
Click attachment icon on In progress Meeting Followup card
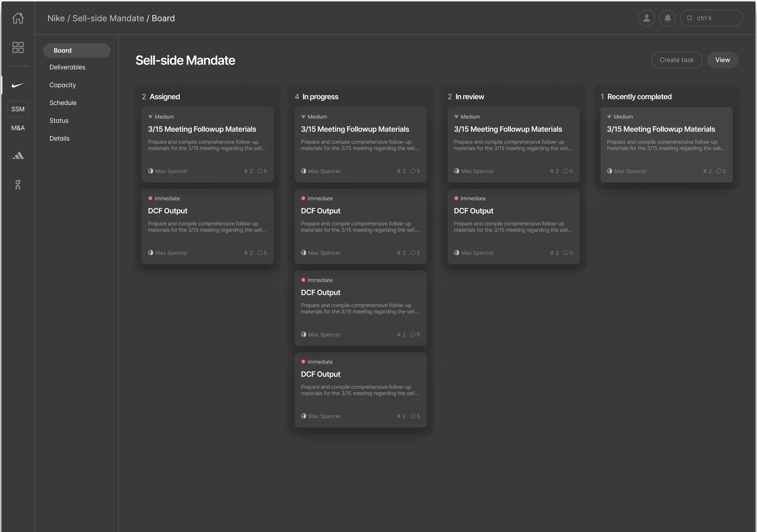(x=399, y=171)
